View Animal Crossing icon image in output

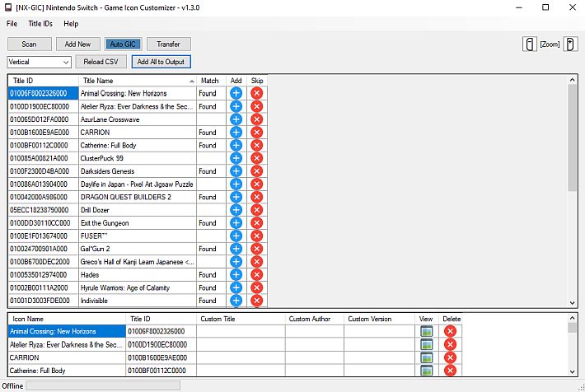click(x=427, y=331)
